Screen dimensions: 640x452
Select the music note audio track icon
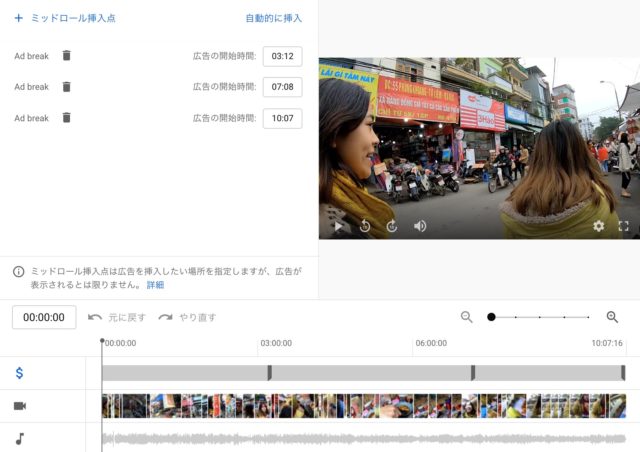20,439
